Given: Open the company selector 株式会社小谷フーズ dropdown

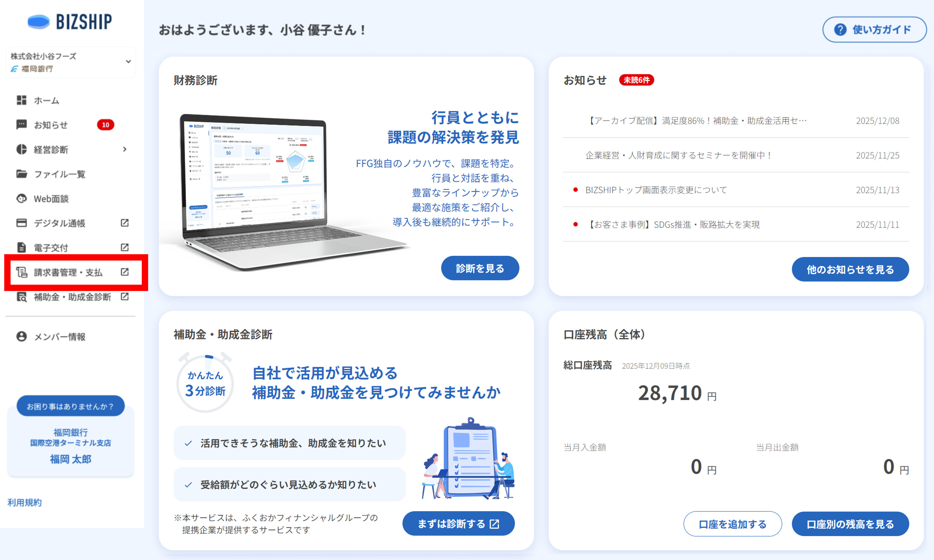Looking at the screenshot, I should [71, 62].
